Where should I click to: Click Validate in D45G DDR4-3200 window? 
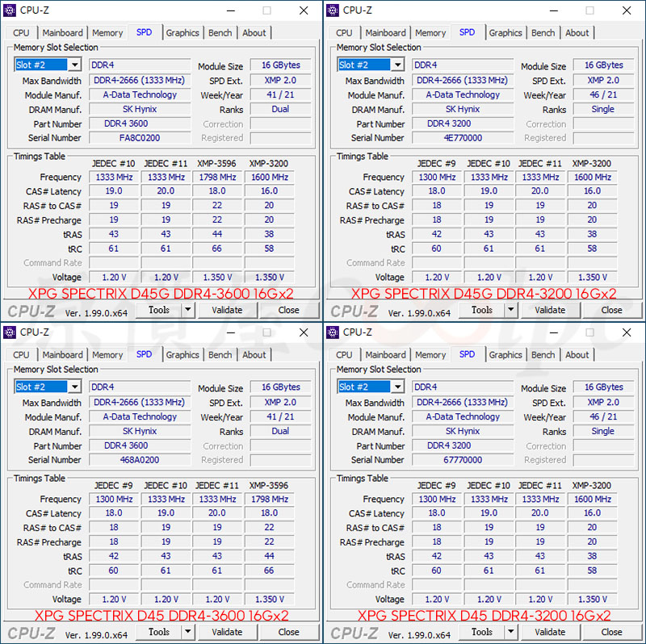pyautogui.click(x=551, y=310)
